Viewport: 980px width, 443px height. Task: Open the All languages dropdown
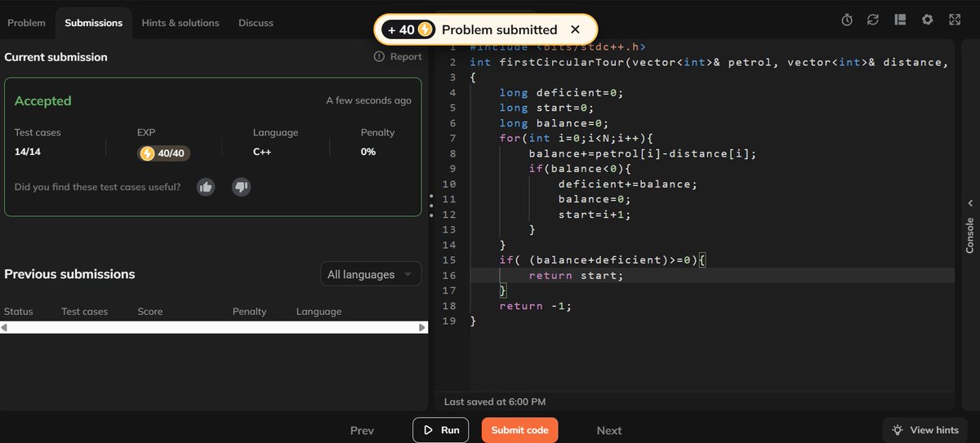tap(371, 275)
